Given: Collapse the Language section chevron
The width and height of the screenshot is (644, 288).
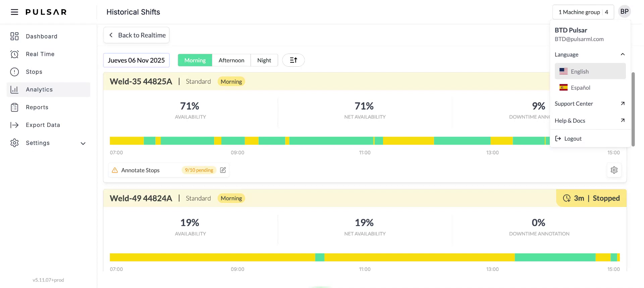Looking at the screenshot, I should tap(623, 55).
